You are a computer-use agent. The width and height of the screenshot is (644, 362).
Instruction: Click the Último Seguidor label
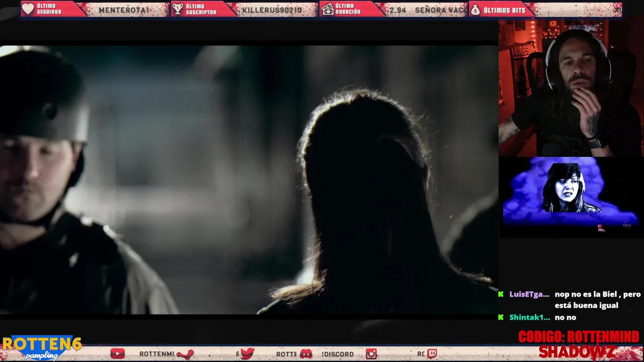(x=49, y=9)
